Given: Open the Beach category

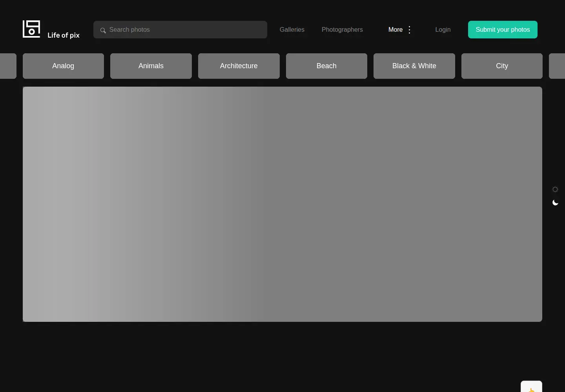Looking at the screenshot, I should (326, 66).
